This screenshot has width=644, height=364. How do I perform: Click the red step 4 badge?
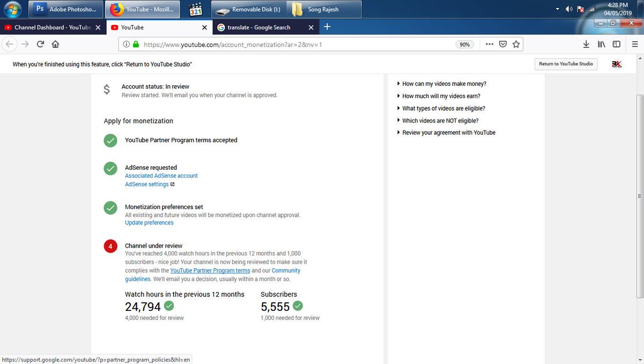pos(111,246)
